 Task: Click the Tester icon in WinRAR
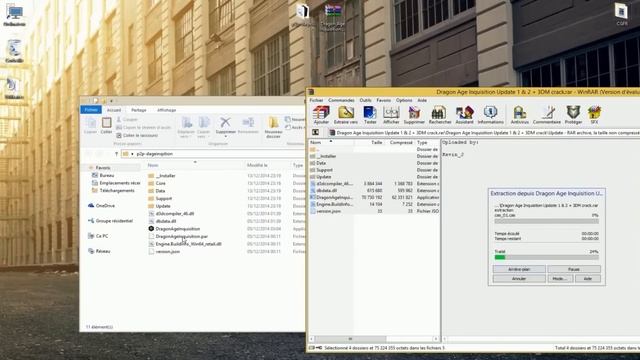(x=370, y=115)
